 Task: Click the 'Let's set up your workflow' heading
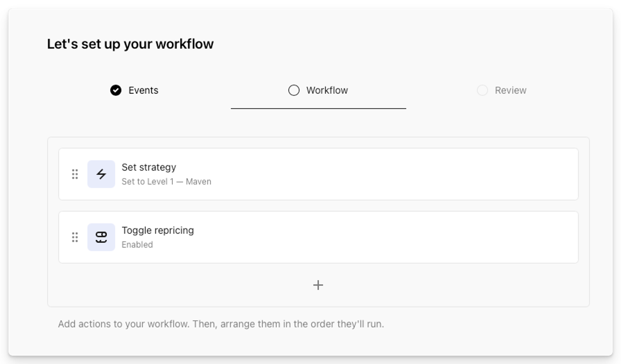(x=130, y=44)
